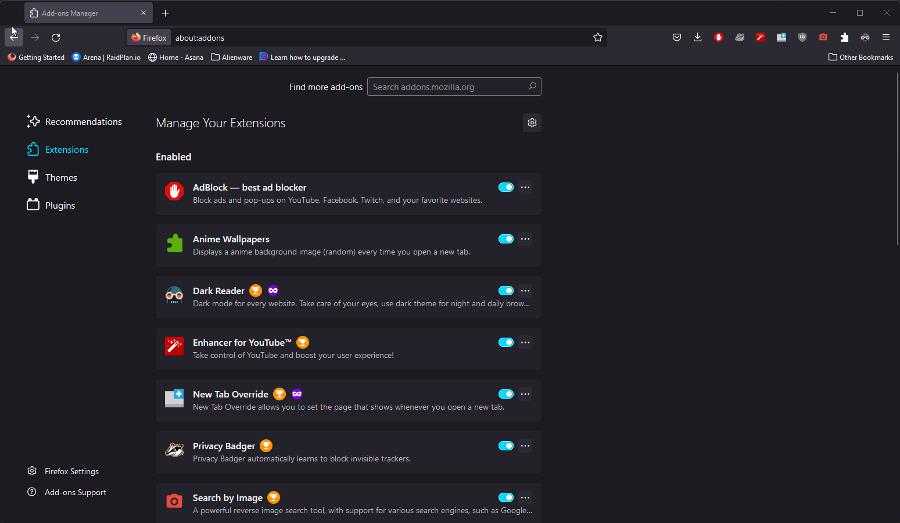Disable the Anime Wallpapers toggle
900x523 pixels.
point(506,239)
